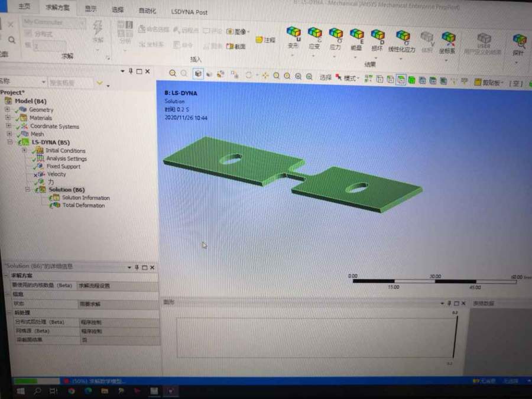This screenshot has width=532, height=399.
Task: Select the Fixed Support tree item
Action: point(63,166)
